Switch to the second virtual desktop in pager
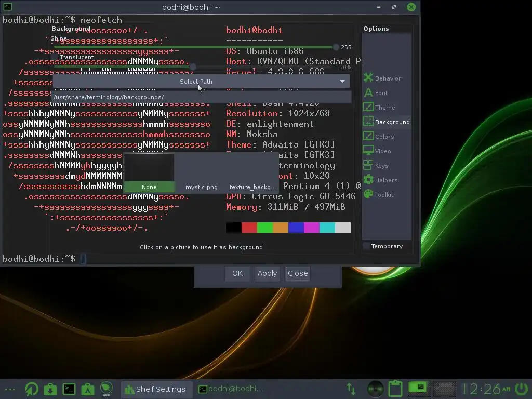The width and height of the screenshot is (532, 399). [444, 389]
